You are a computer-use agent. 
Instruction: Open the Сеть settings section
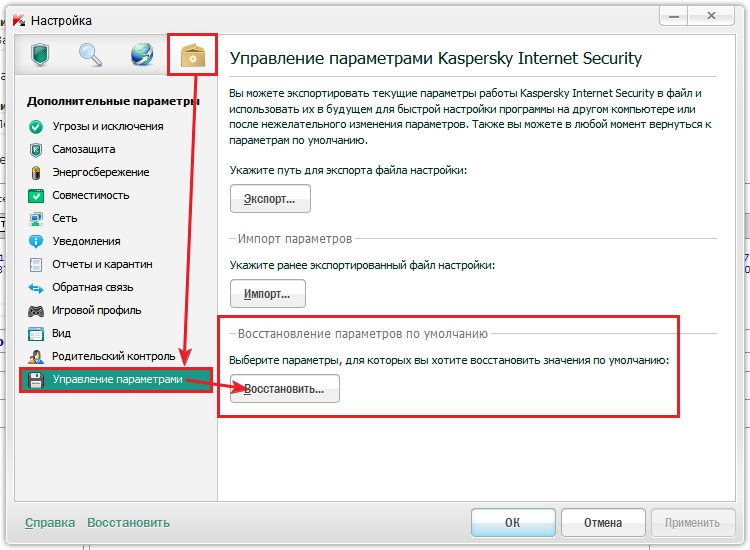point(65,218)
